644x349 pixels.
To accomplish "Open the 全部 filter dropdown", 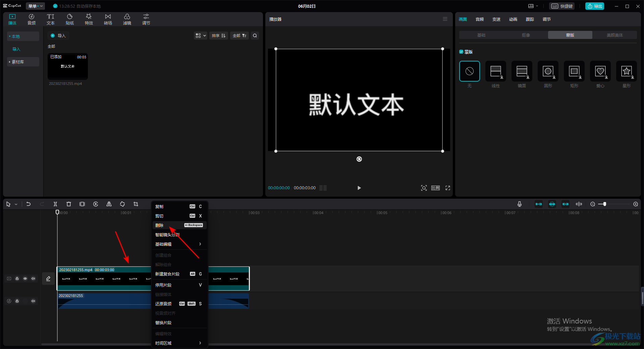I will [x=239, y=36].
